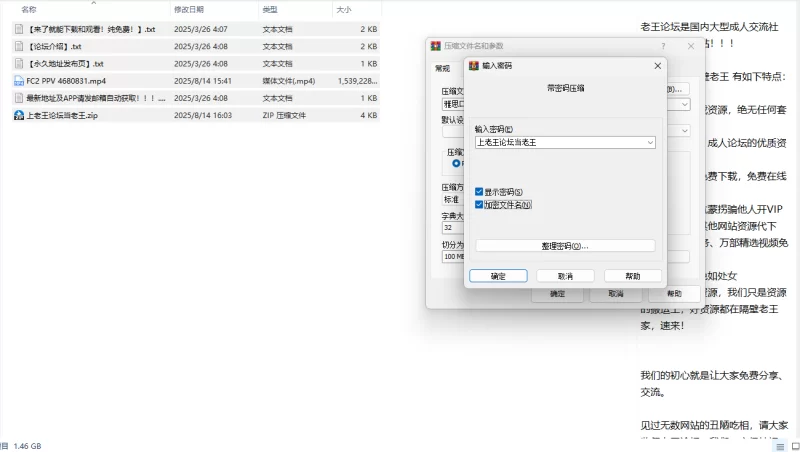
Task: Sort by 修改日期 column header
Action: click(189, 9)
